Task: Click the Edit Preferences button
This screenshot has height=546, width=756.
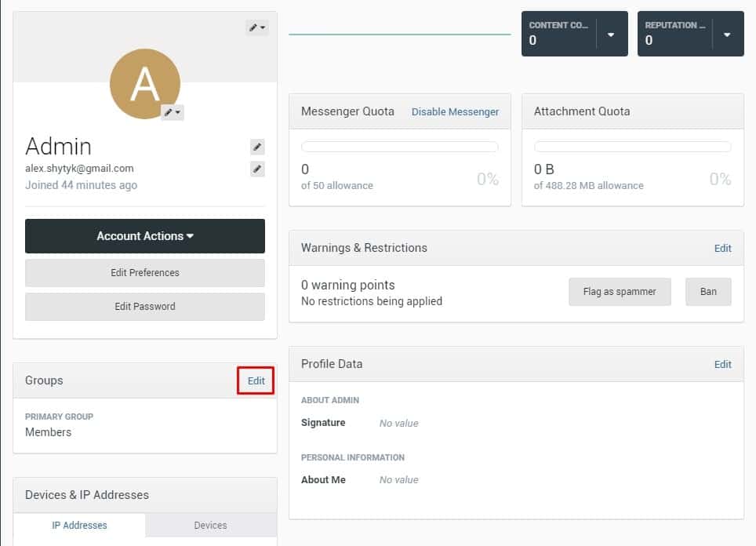Action: (x=145, y=273)
